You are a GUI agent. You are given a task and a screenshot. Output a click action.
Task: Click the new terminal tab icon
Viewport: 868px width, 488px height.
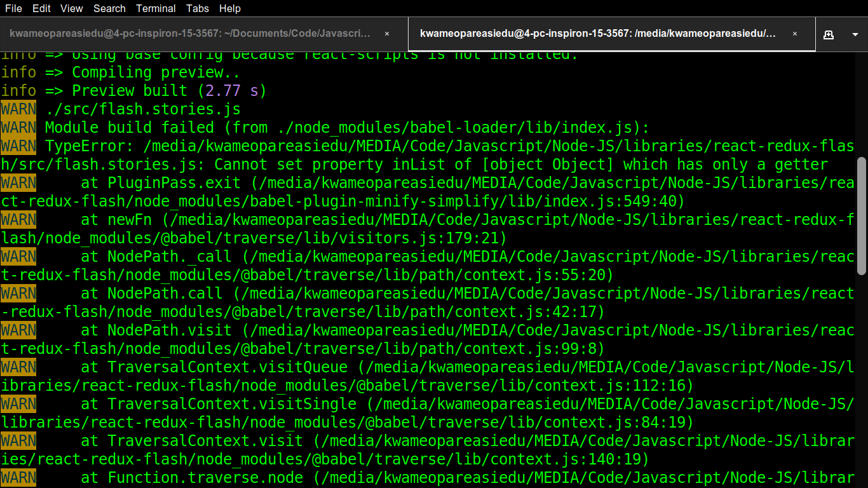pyautogui.click(x=829, y=34)
